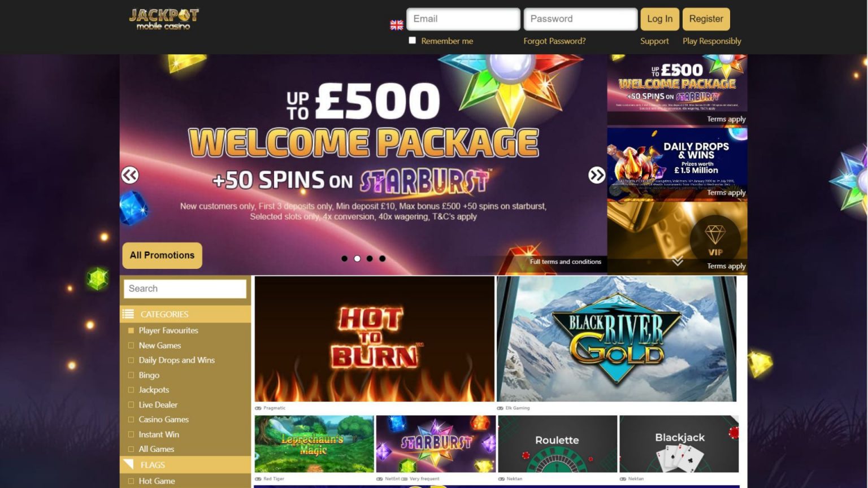Expand promotions with the down chevron
Viewport: 868px width, 488px height.
pyautogui.click(x=678, y=261)
